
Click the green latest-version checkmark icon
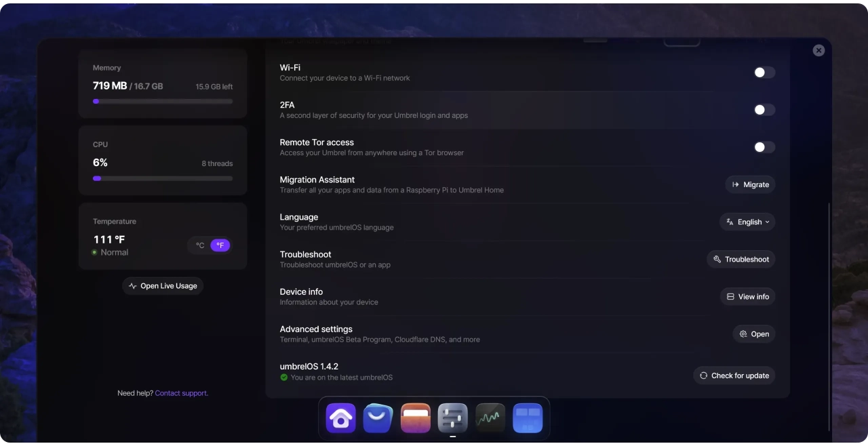pos(284,378)
